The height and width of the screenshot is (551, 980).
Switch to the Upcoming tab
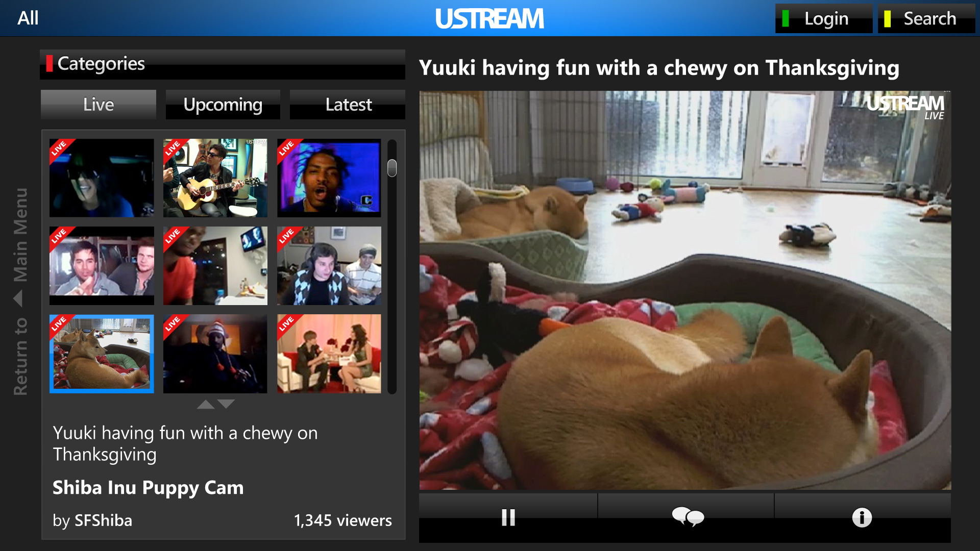coord(223,105)
